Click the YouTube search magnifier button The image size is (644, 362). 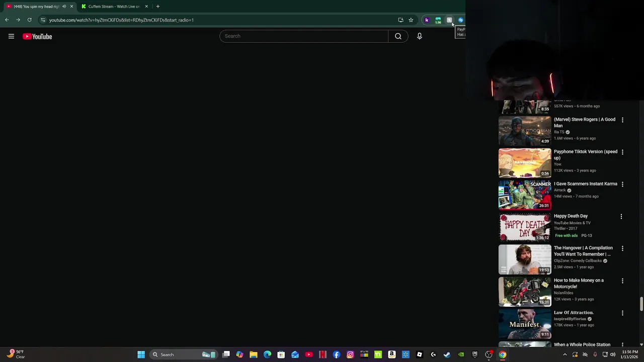pos(398,36)
